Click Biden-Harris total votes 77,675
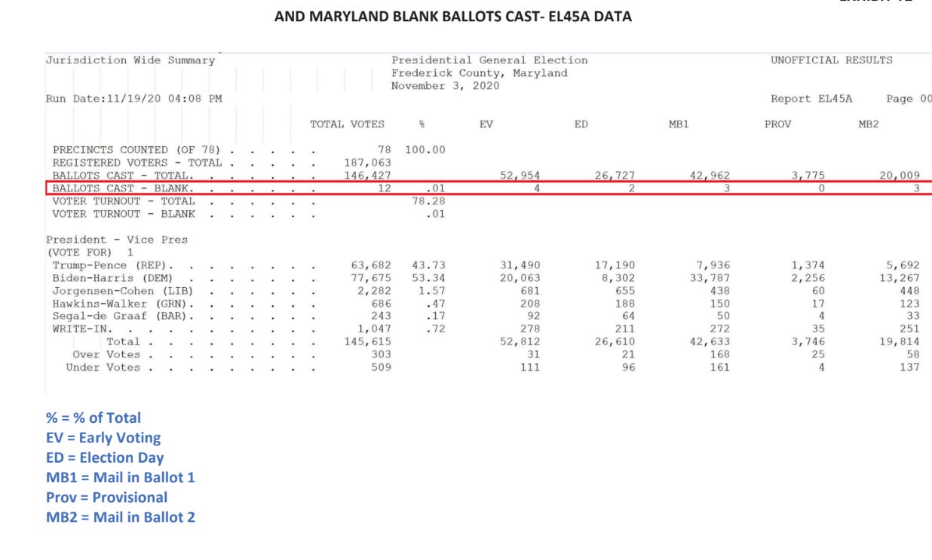The width and height of the screenshot is (932, 560). [371, 278]
